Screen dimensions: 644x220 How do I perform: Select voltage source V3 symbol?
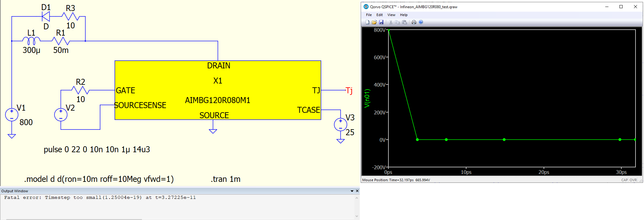(341, 124)
